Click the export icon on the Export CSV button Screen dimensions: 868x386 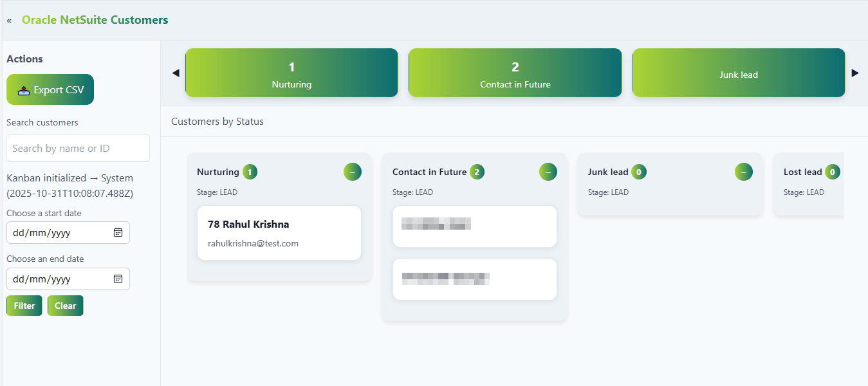pos(23,89)
